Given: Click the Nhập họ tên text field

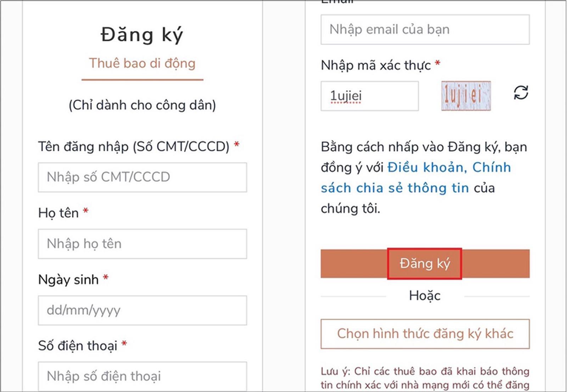Looking at the screenshot, I should [x=142, y=244].
